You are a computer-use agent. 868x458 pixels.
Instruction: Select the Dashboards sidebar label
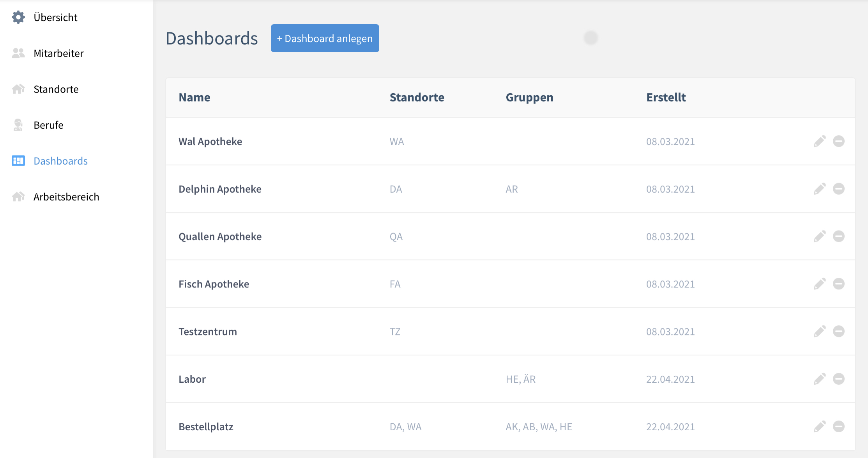pos(60,161)
